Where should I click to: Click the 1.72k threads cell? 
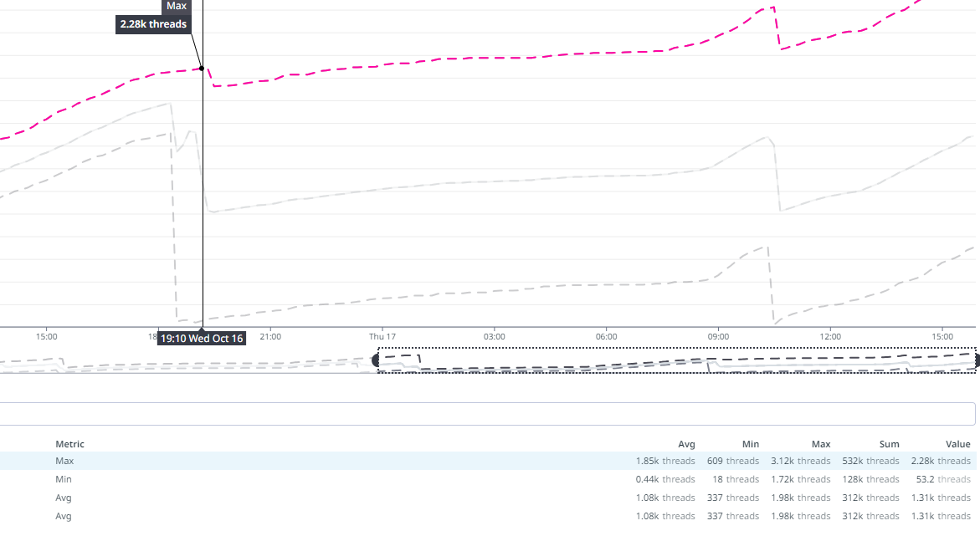[x=801, y=479]
